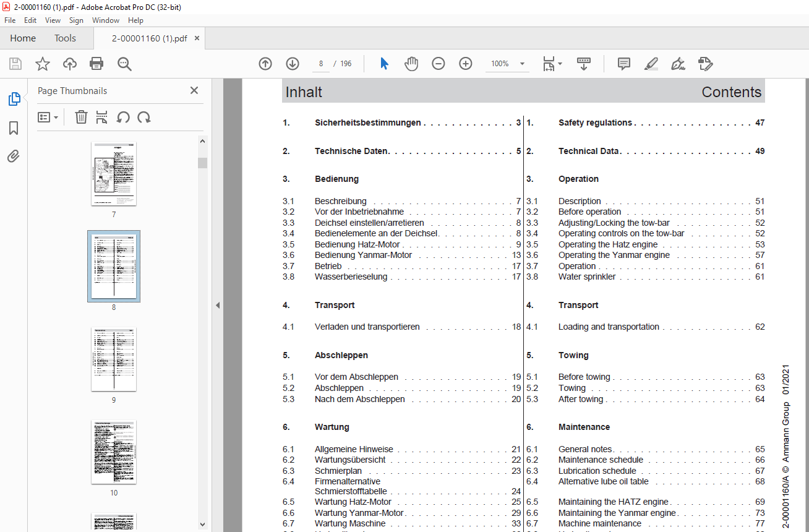Image resolution: width=809 pixels, height=532 pixels.
Task: Click 'Safety regulations' contents entry
Action: (x=595, y=122)
